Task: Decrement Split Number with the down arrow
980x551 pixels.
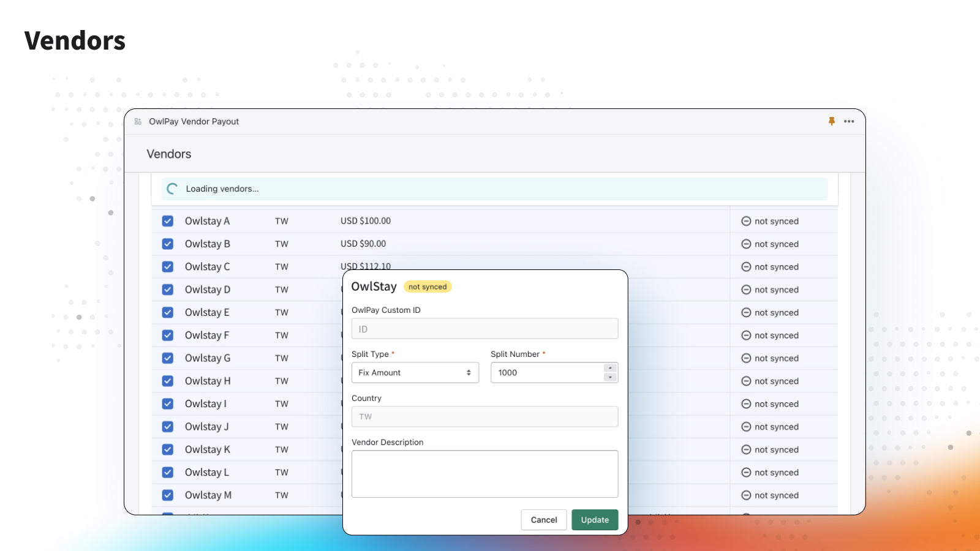Action: [x=609, y=377]
